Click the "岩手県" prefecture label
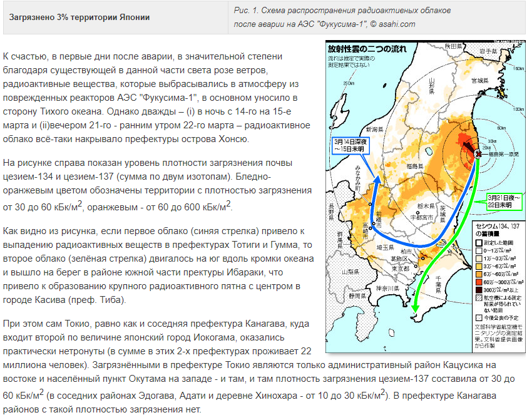 [488, 51]
